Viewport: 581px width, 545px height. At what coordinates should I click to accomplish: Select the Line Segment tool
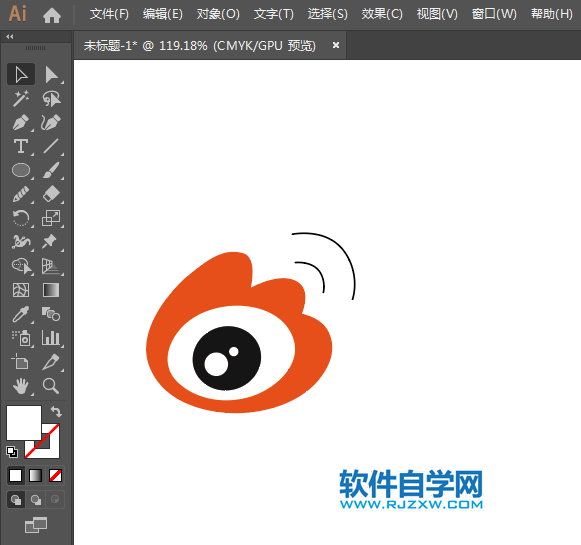click(x=51, y=146)
